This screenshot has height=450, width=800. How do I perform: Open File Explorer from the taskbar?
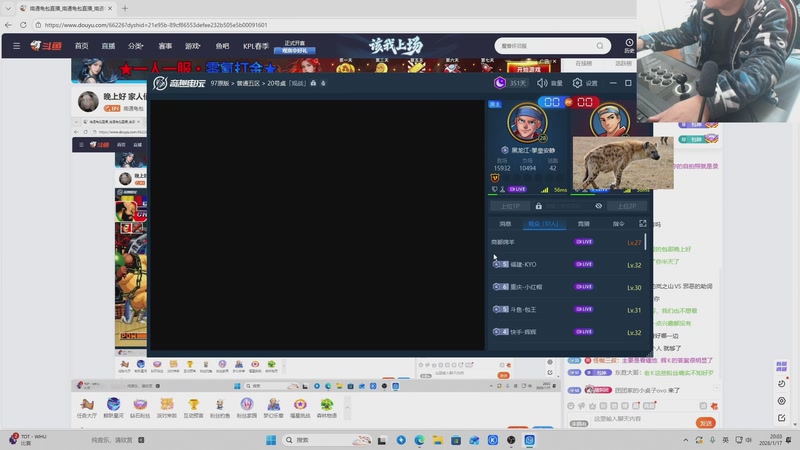pos(438,440)
